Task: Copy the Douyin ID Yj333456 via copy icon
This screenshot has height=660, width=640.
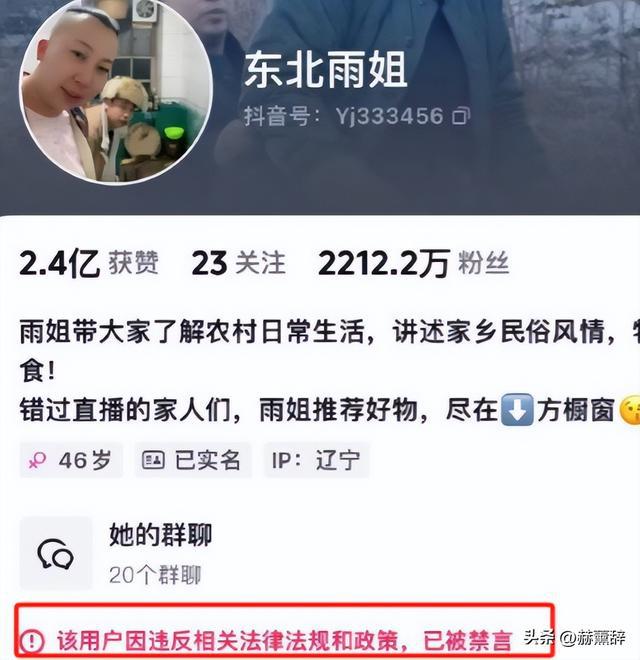Action: tap(461, 116)
